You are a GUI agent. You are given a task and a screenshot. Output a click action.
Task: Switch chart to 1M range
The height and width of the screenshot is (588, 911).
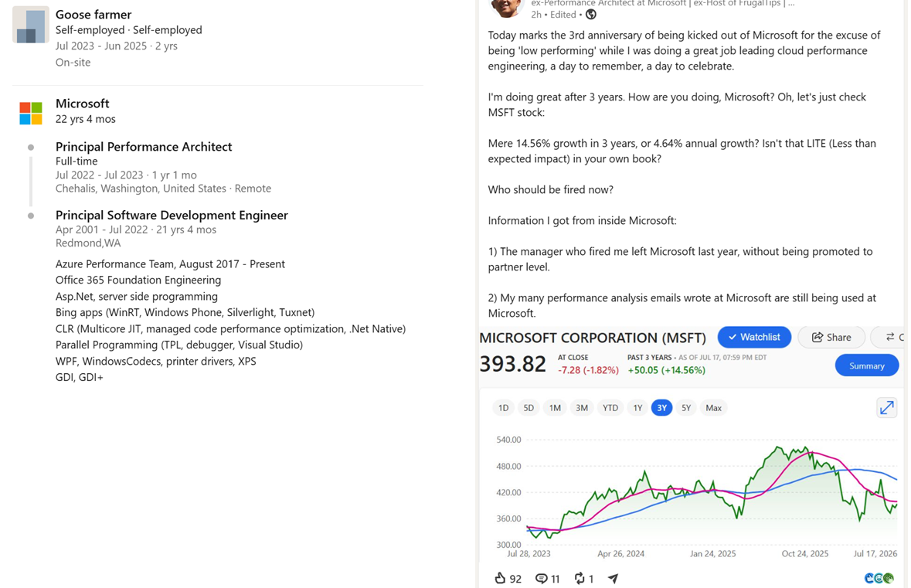tap(555, 408)
